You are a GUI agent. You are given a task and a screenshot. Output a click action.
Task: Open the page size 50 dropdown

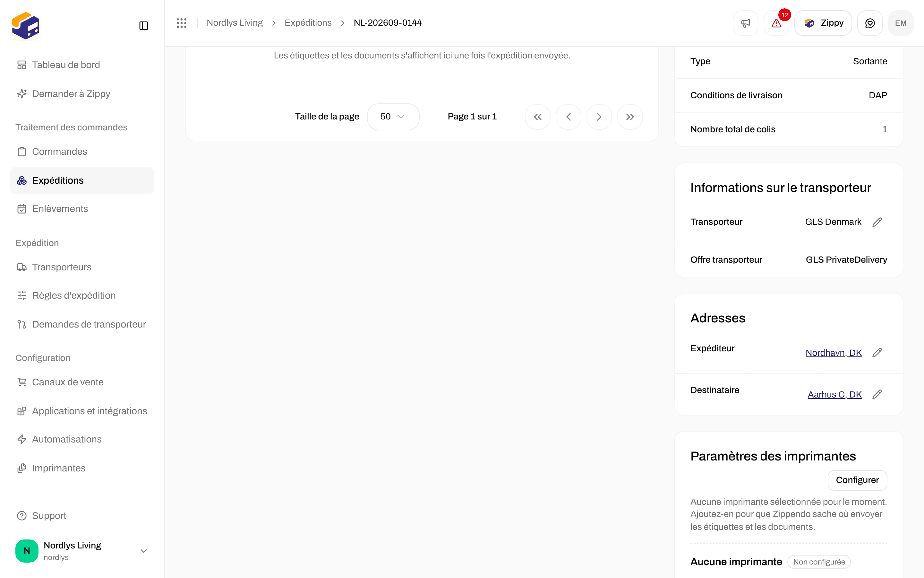coord(393,117)
